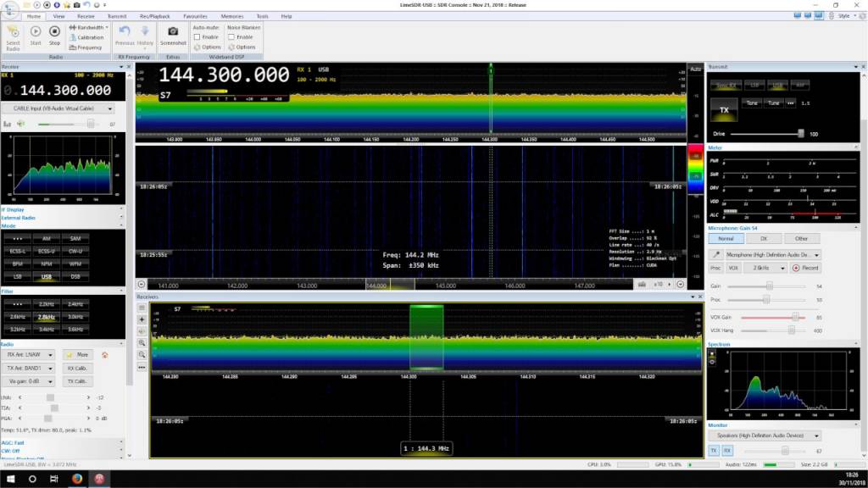Click the right circular arrow on the span bar

681,285
